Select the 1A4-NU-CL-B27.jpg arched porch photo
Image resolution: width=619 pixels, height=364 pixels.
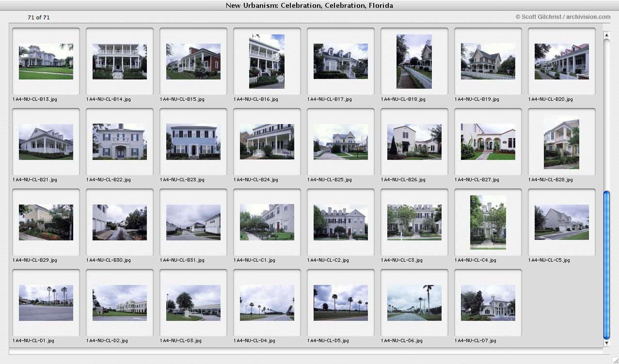488,142
